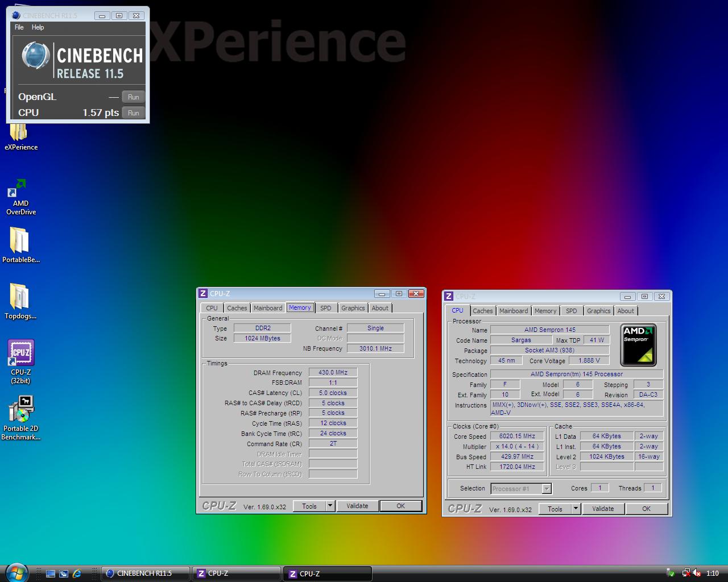Screen dimensions: 728x582
Task: Expand Tools dropdown arrow in the Memory window
Action: pyautogui.click(x=330, y=506)
